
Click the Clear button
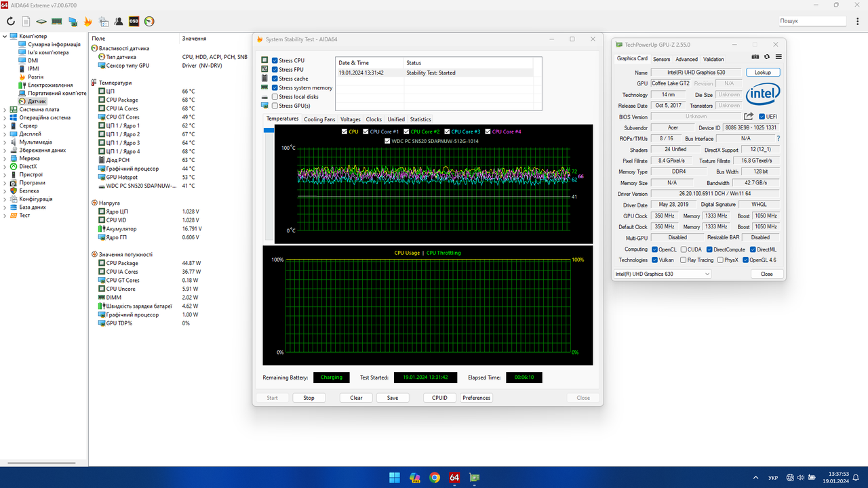[x=356, y=398]
